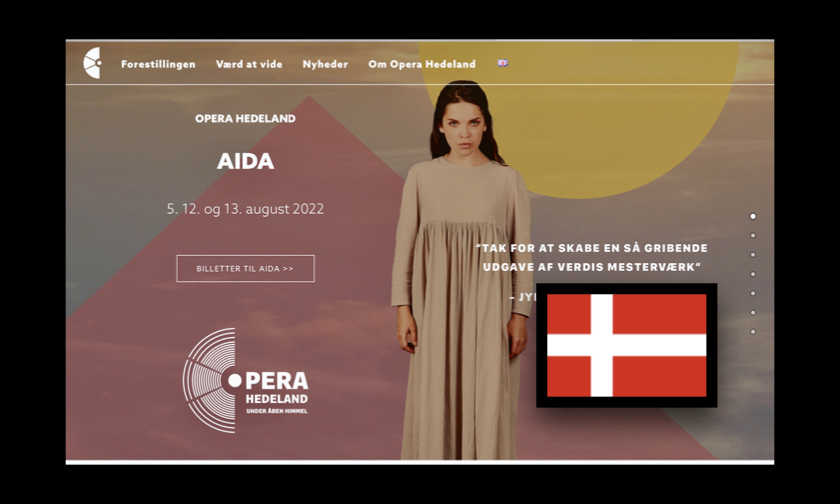The image size is (840, 504).
Task: Open the Værd at vide menu
Action: pos(249,64)
